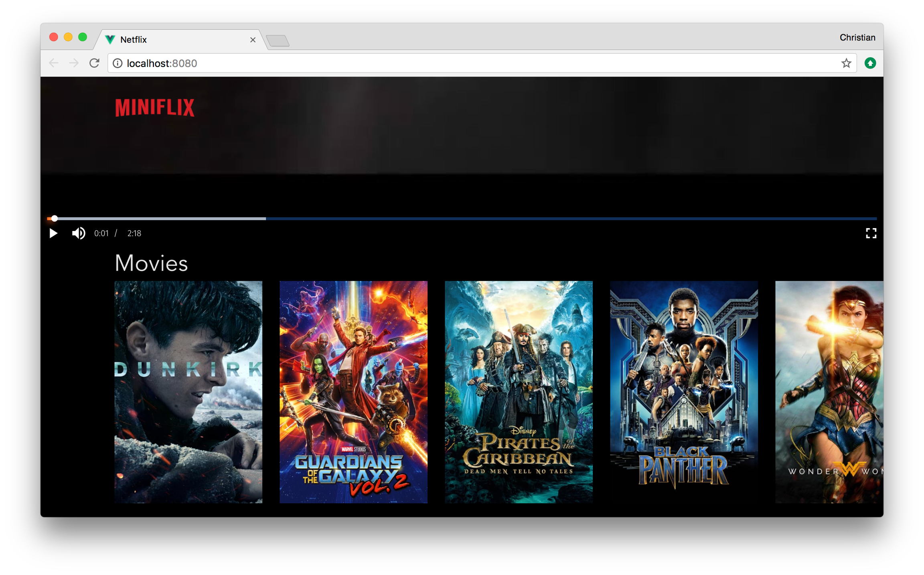This screenshot has width=924, height=575.
Task: Go forward using browser forward arrow
Action: coord(74,63)
